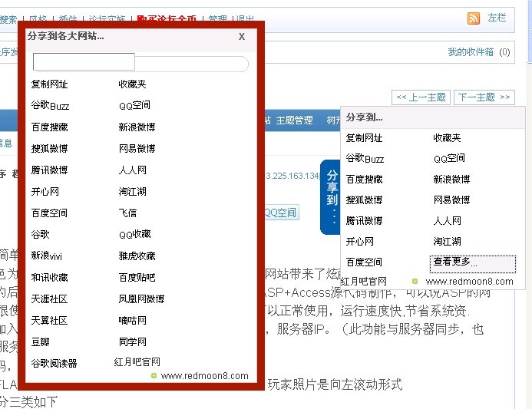Share to 开心网 in the small popup
This screenshot has width=532, height=409.
coord(359,242)
